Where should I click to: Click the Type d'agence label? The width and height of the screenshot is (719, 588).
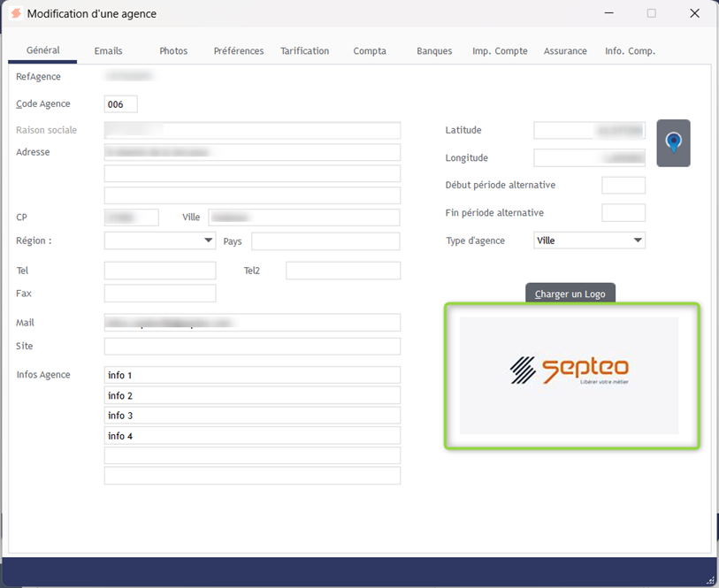pos(476,241)
